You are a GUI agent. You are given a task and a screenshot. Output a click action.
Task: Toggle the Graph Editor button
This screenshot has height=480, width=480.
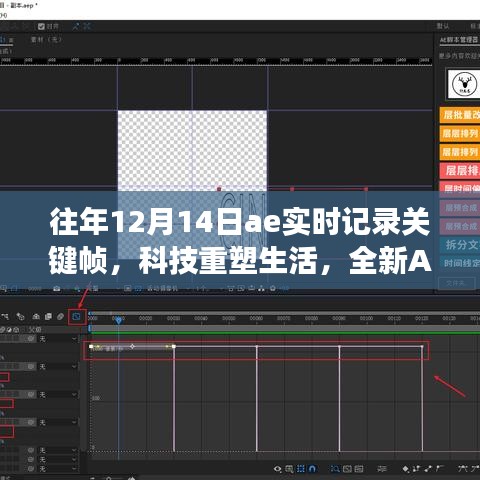click(x=77, y=316)
